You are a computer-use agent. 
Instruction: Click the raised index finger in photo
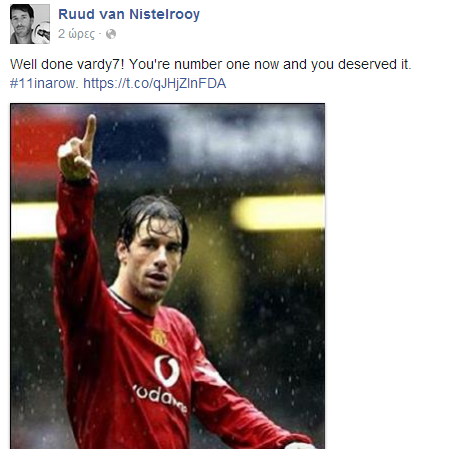pos(89,132)
